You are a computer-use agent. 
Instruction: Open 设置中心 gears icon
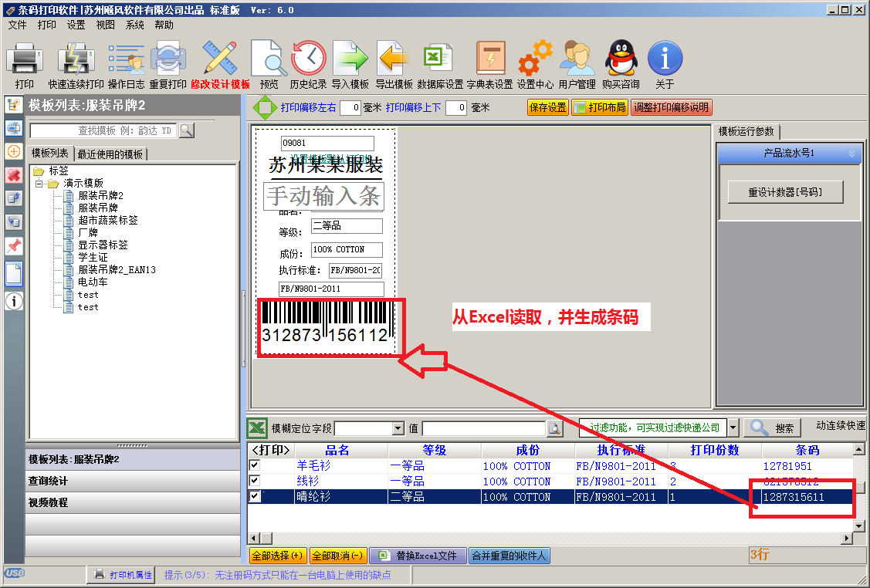pyautogui.click(x=536, y=58)
